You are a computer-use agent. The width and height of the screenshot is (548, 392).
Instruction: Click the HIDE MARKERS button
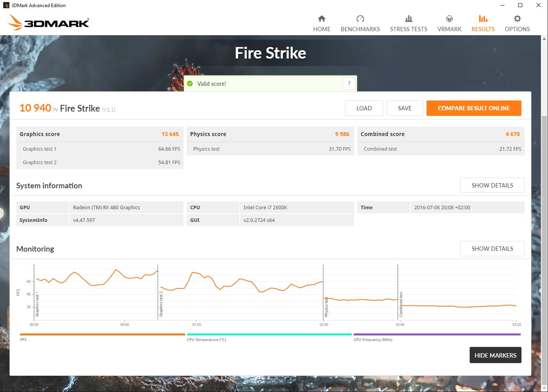[495, 355]
